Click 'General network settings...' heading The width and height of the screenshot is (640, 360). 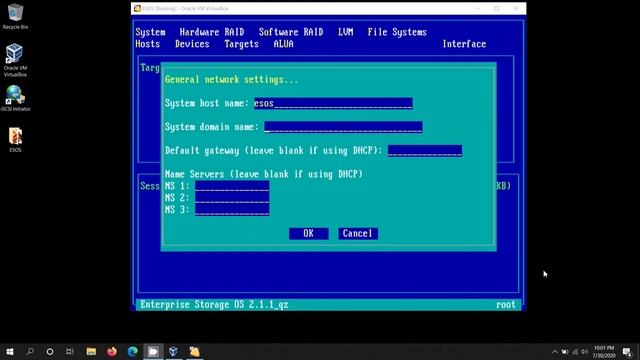pyautogui.click(x=231, y=80)
